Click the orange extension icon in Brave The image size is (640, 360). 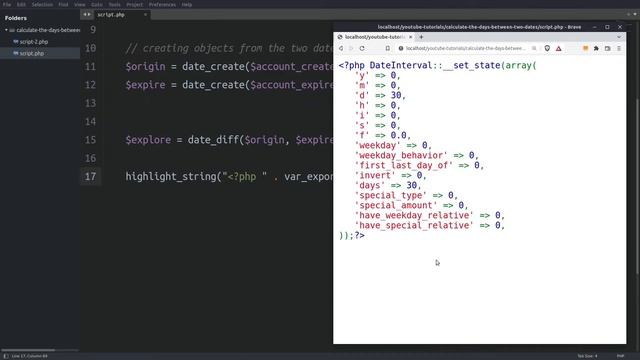[x=585, y=48]
